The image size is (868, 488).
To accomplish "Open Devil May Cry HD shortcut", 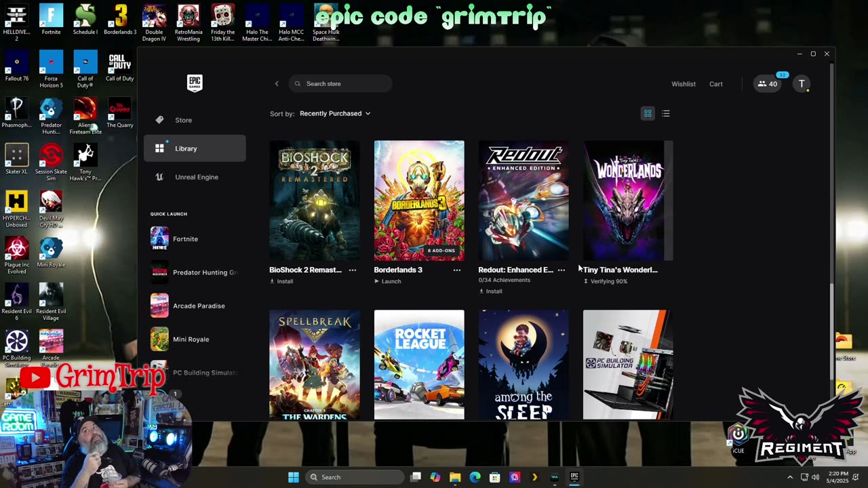I will tap(51, 209).
